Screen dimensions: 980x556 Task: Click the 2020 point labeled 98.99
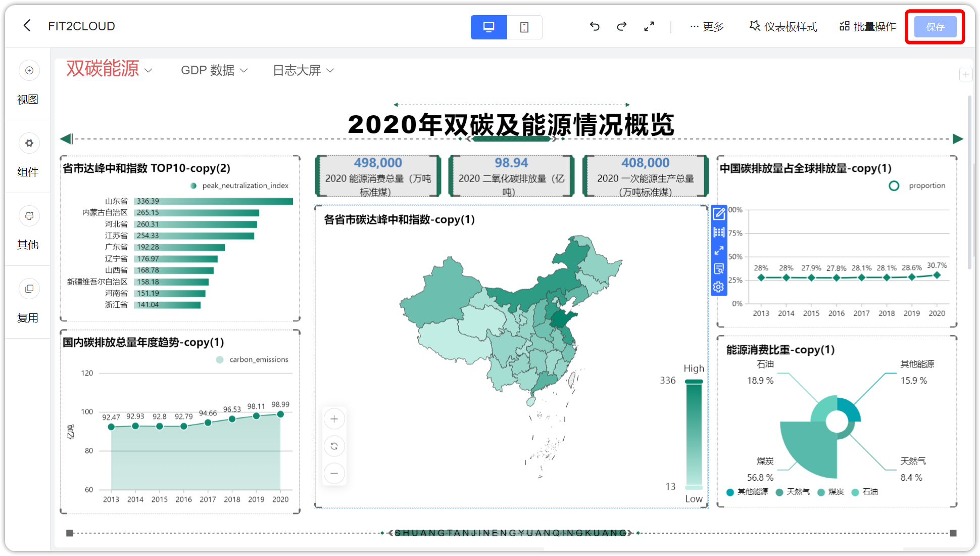click(x=280, y=414)
